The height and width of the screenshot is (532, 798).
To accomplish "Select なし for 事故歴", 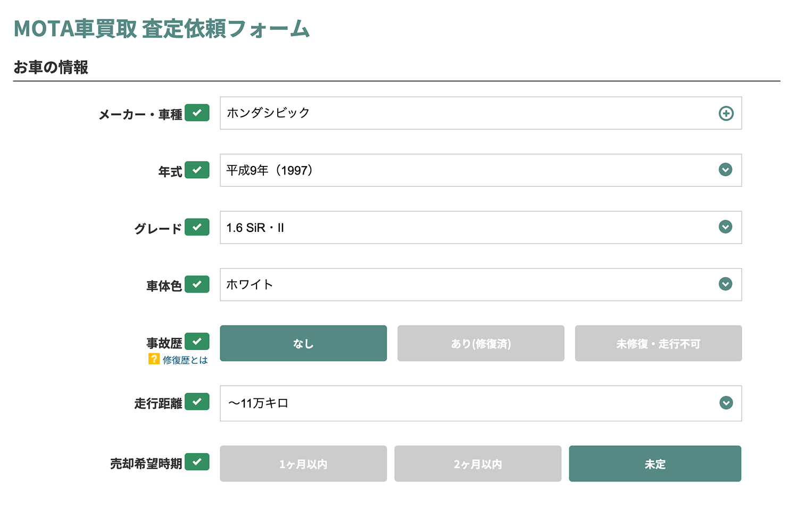I will tap(303, 343).
